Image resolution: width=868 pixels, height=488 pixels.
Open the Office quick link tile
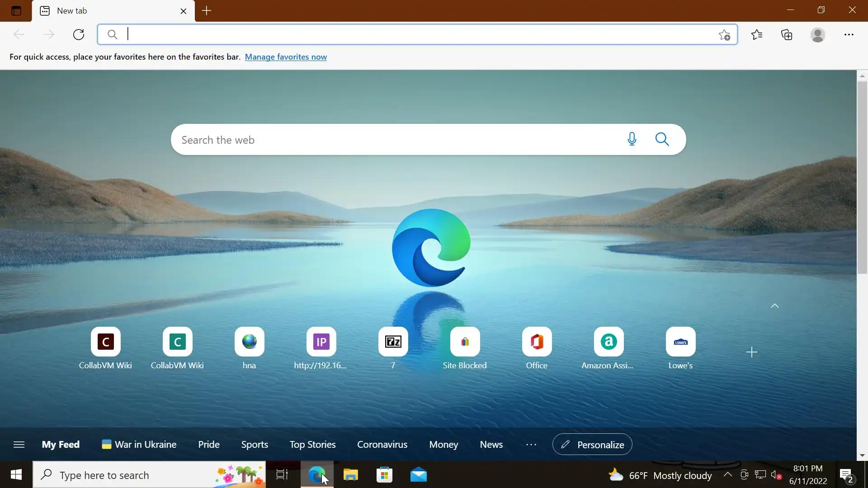pyautogui.click(x=537, y=342)
